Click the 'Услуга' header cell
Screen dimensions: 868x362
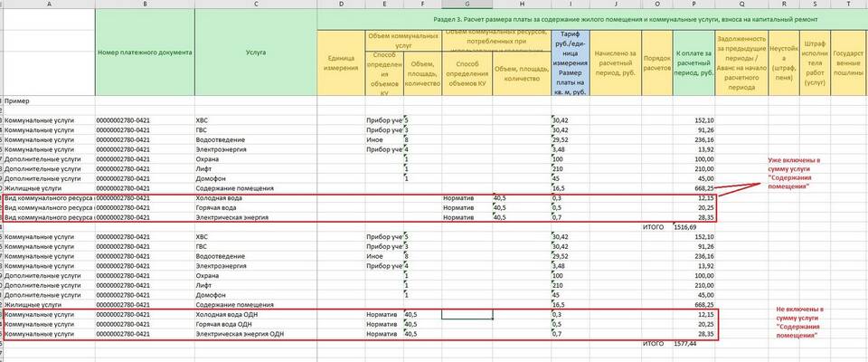click(x=256, y=52)
